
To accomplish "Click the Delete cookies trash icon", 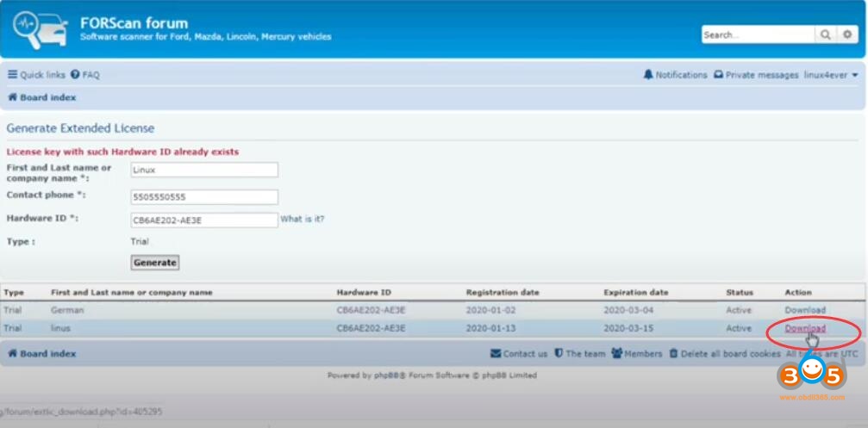I will tap(673, 353).
